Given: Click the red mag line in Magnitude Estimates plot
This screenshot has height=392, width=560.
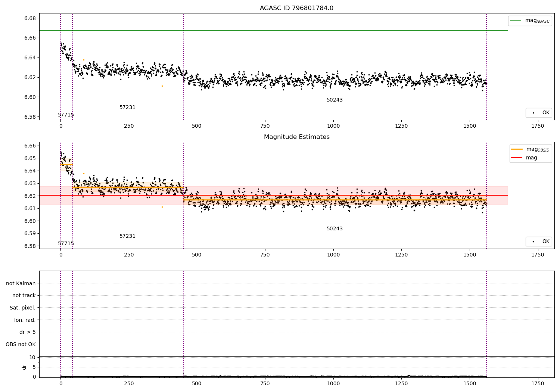Looking at the screenshot, I should (x=273, y=195).
